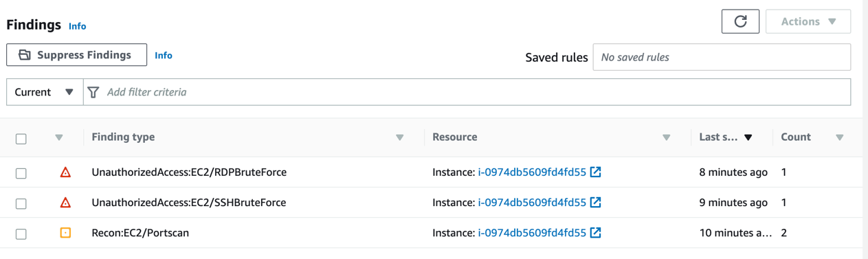The height and width of the screenshot is (259, 868).
Task: Open external link icon in RDPBruteForce row
Action: point(596,172)
